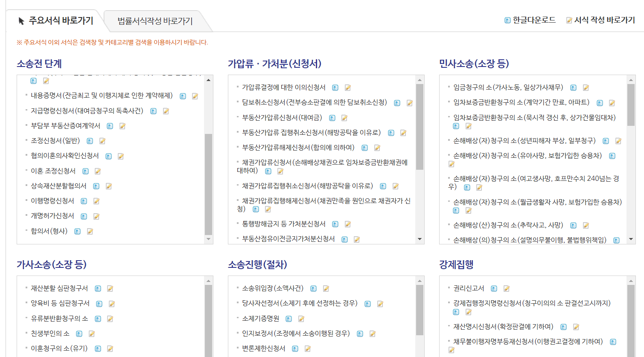Screen dimensions: 644x357
Task: Open 부동산가압류신청서(대여금) form link
Action: 282,117
